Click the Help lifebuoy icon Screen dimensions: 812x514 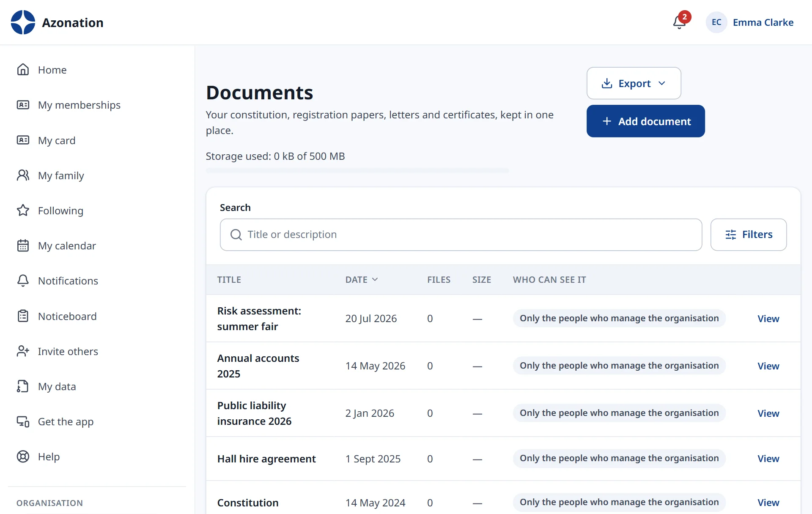click(x=23, y=457)
